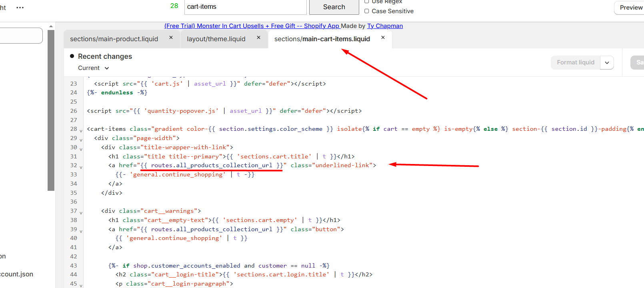This screenshot has width=644, height=288.
Task: Select the sections/main-cart-items.liquid tab
Action: [322, 39]
